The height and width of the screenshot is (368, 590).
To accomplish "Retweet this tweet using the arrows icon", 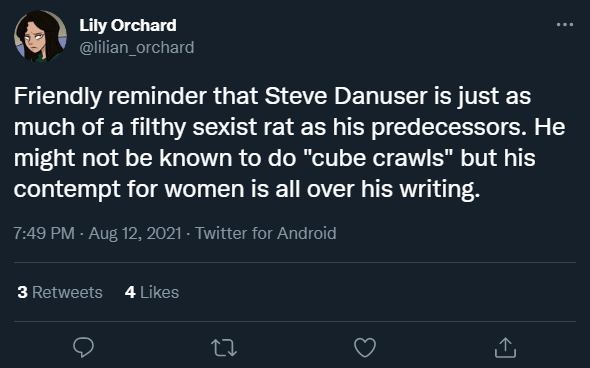I will pos(224,347).
